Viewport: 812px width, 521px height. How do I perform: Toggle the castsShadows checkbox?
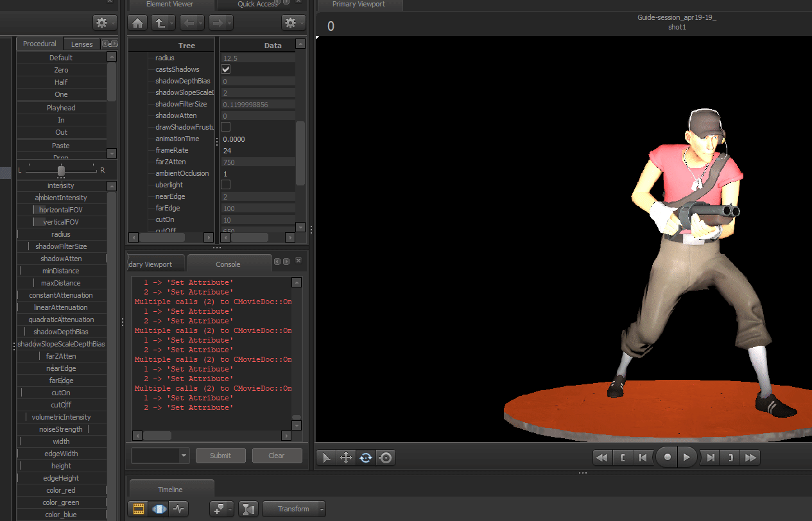pos(226,69)
